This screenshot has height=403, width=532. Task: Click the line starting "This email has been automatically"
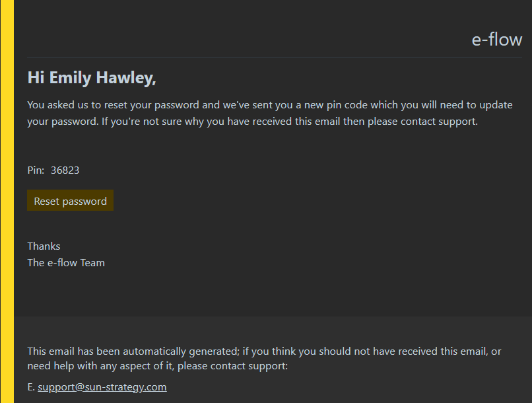[264, 351]
